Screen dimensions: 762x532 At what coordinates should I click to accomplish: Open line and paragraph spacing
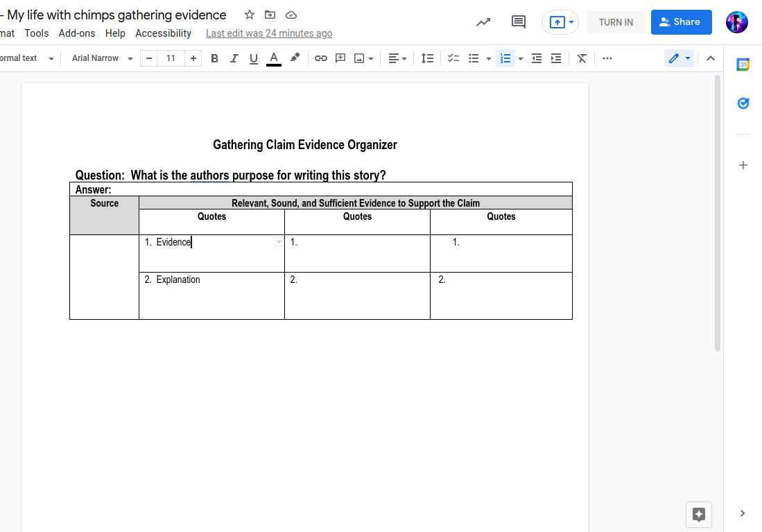[x=427, y=58]
